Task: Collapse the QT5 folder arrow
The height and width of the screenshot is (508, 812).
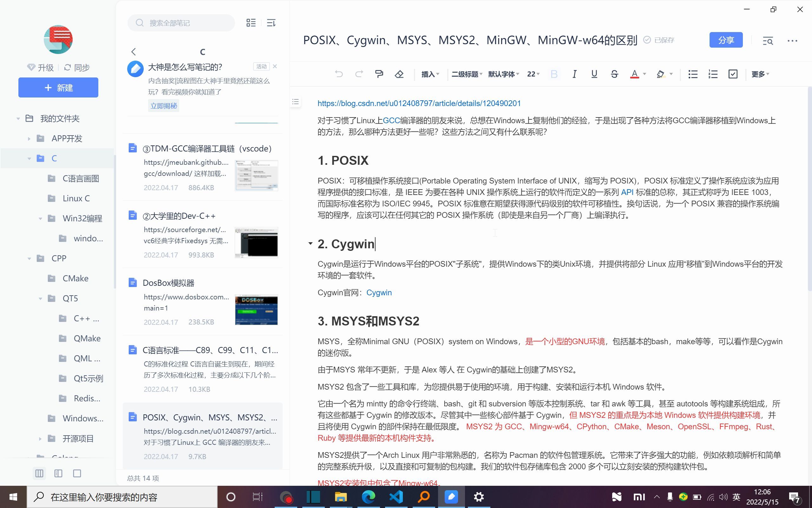Action: [x=40, y=298]
